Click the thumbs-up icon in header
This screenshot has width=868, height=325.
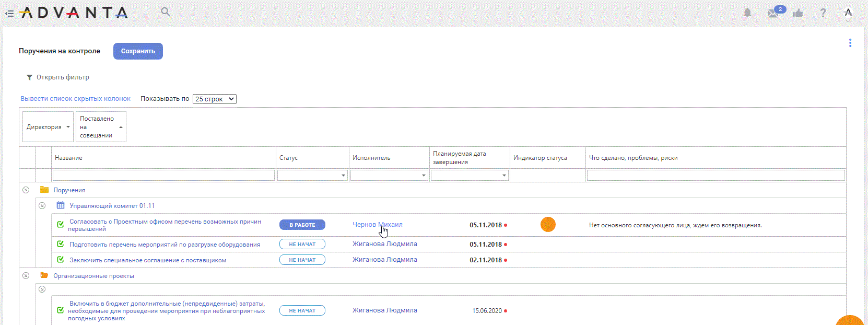[x=798, y=13]
